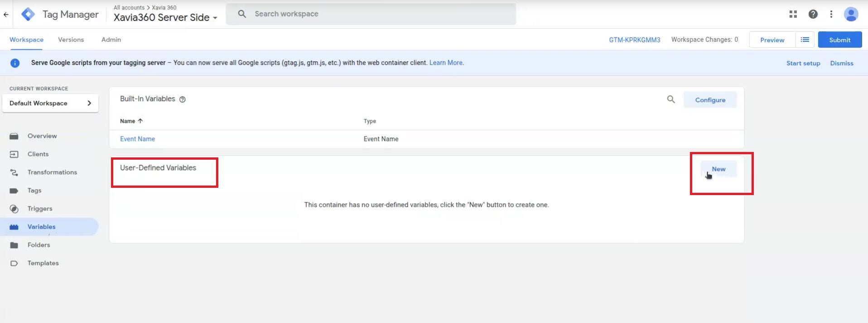This screenshot has height=323, width=868.
Task: Click the Variables sidebar icon
Action: [14, 227]
